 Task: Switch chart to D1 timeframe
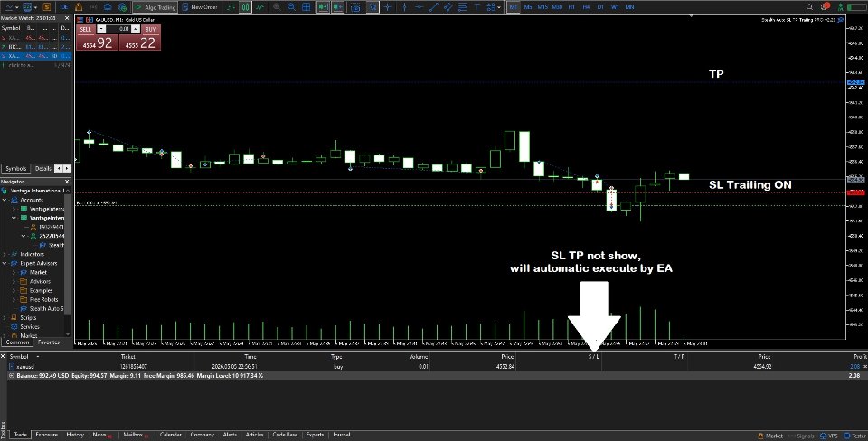[600, 7]
